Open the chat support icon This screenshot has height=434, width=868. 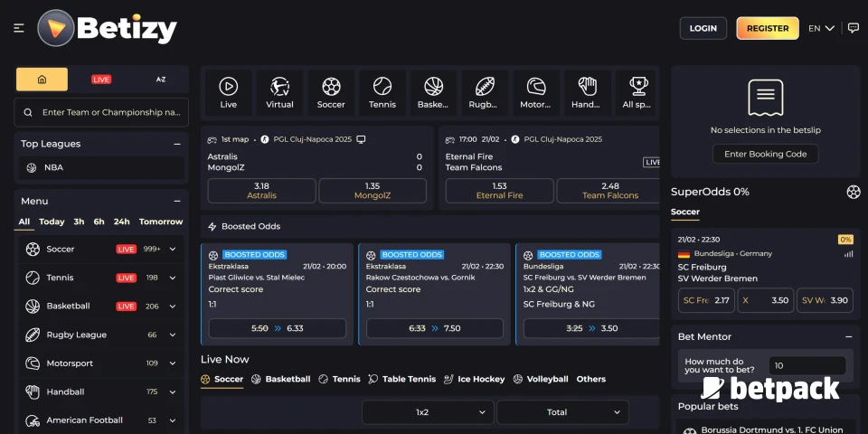tap(853, 29)
